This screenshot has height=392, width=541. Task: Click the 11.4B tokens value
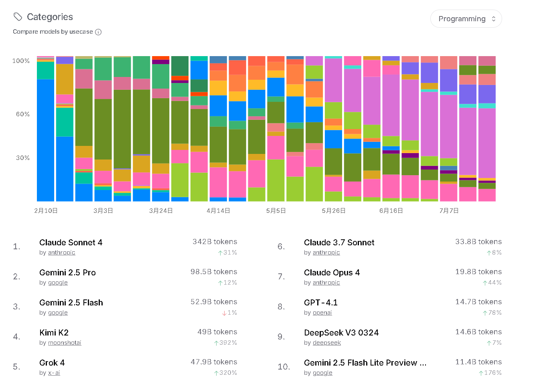click(x=478, y=362)
